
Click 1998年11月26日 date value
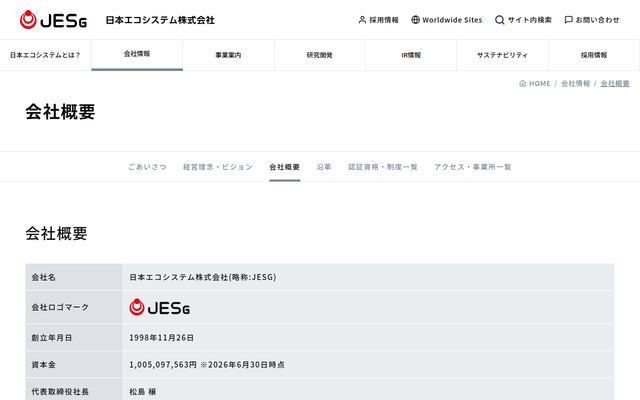click(x=161, y=338)
